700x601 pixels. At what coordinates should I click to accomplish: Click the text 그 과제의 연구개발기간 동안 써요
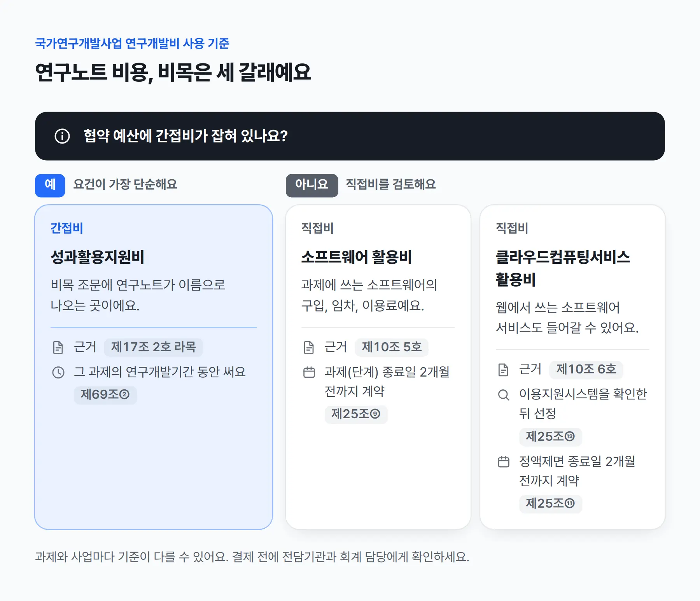pos(160,372)
